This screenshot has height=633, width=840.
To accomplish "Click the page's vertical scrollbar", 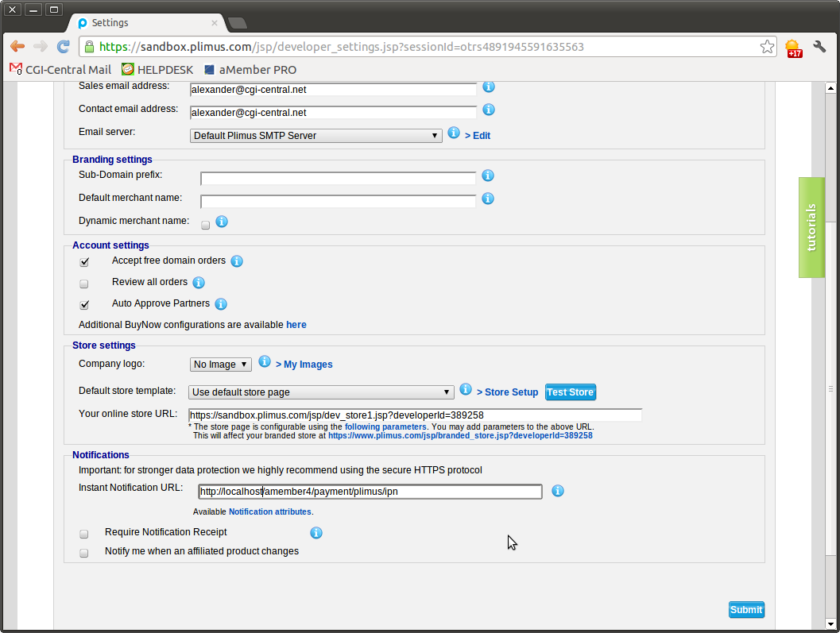I will pos(830,318).
